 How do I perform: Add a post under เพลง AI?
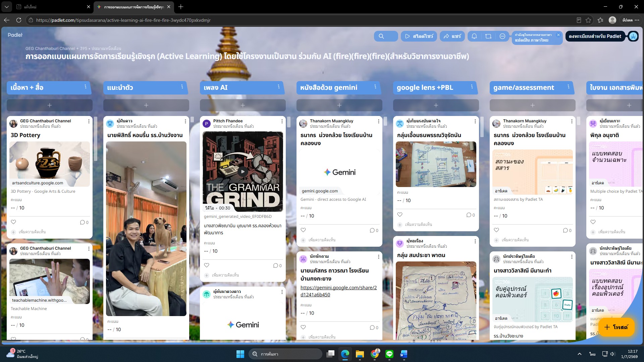(243, 105)
